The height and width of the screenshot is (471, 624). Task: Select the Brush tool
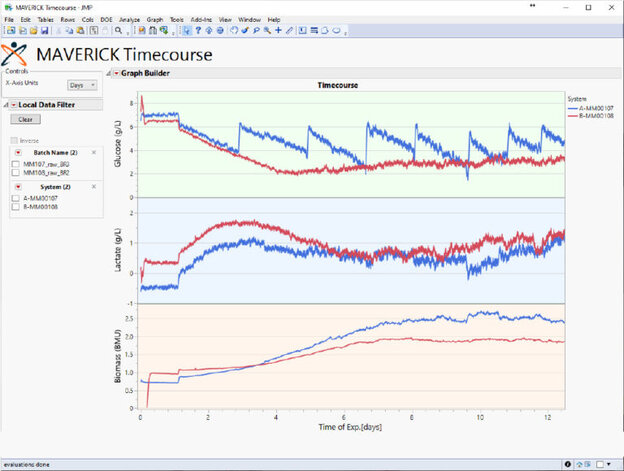[245, 30]
